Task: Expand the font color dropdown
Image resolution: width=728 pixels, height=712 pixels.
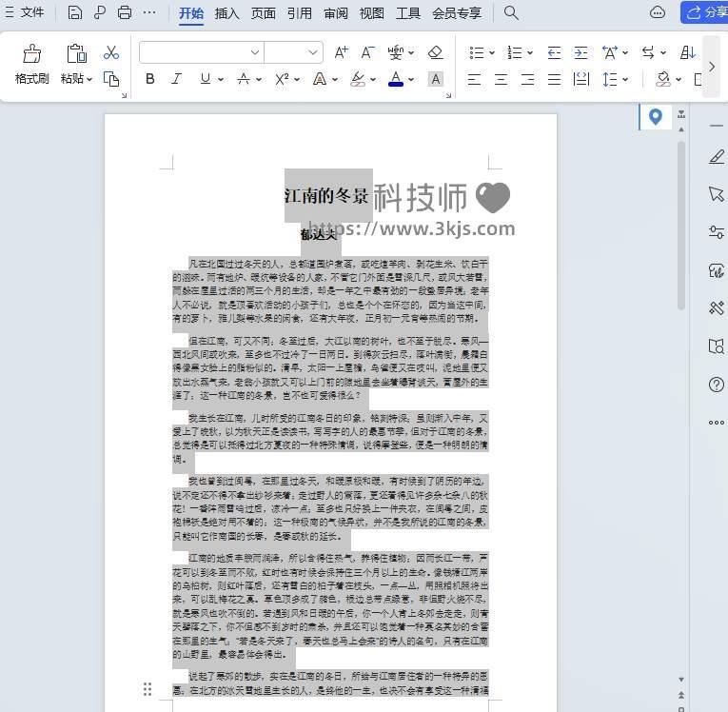Action: coord(411,79)
